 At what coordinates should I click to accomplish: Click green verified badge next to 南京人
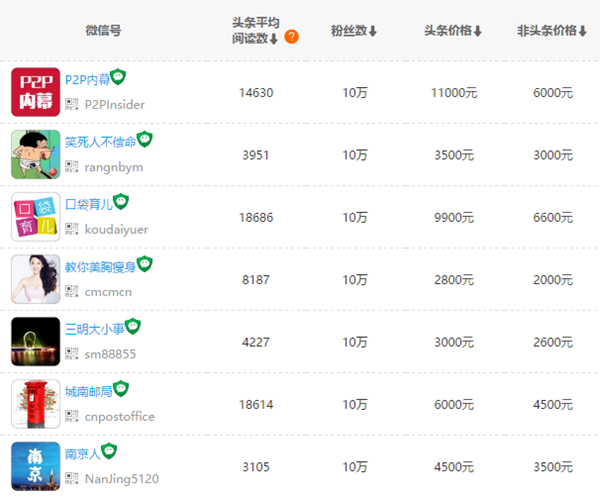[x=109, y=451]
